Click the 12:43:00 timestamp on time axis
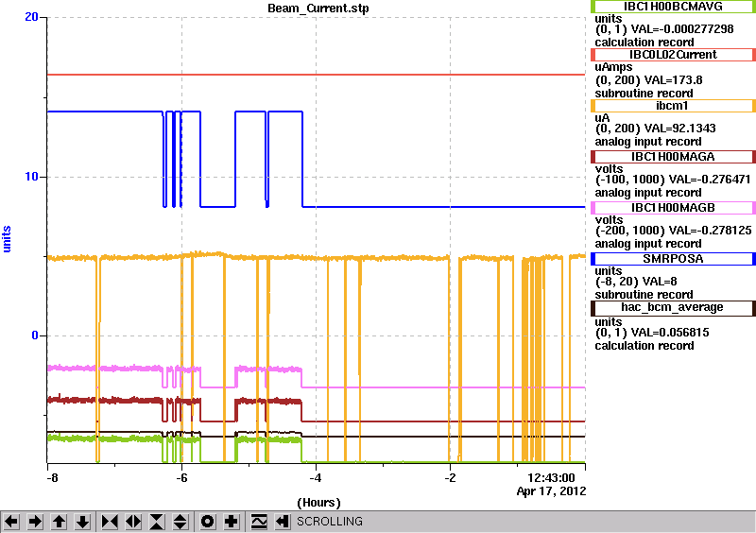The width and height of the screenshot is (756, 533). [x=551, y=478]
